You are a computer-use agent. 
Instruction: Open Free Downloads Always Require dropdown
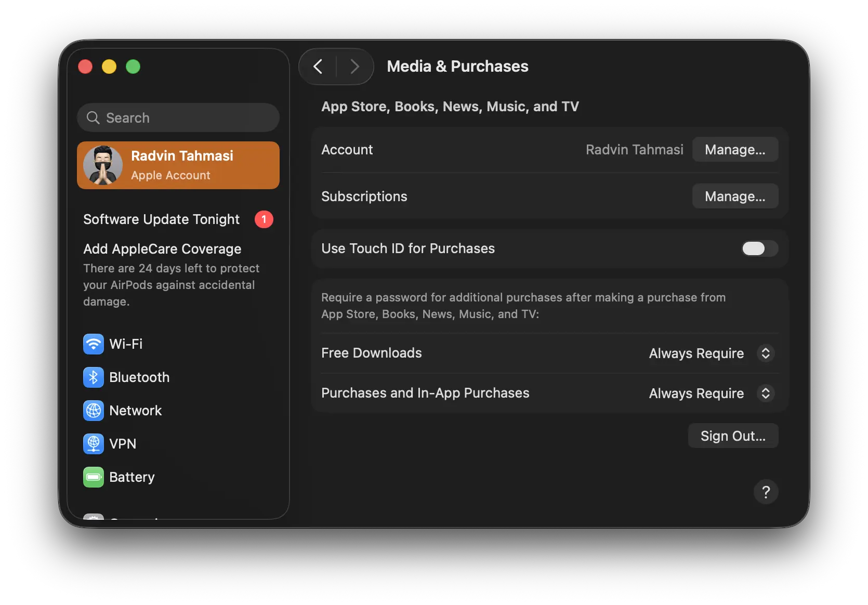[712, 353]
